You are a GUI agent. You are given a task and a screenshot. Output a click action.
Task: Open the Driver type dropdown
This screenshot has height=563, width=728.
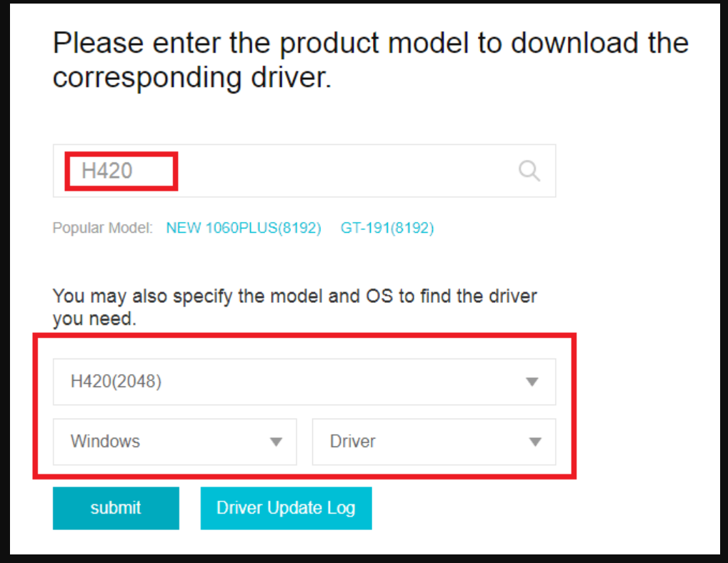pos(434,442)
